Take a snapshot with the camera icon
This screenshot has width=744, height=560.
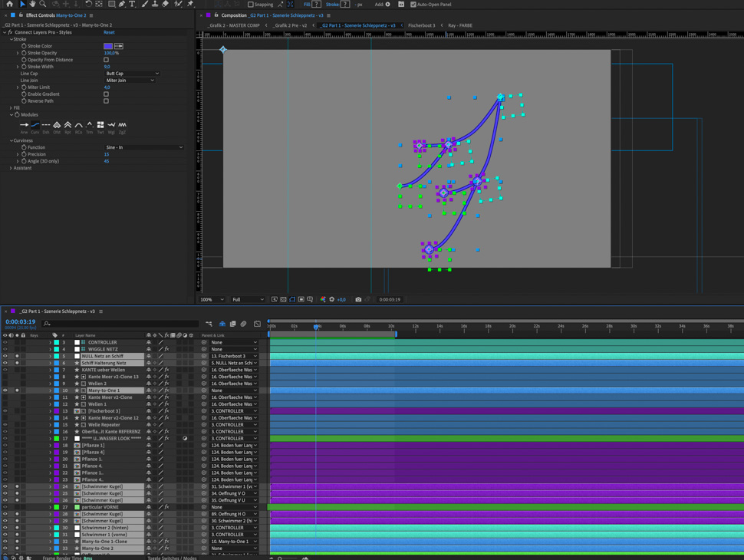click(x=358, y=300)
